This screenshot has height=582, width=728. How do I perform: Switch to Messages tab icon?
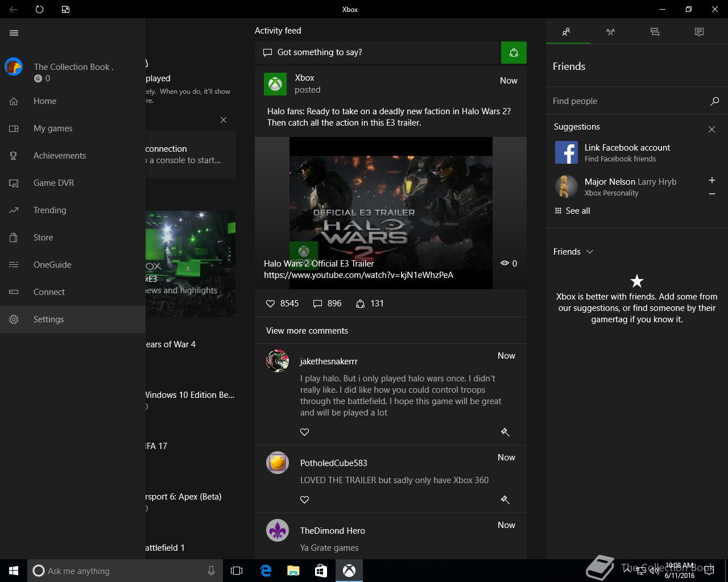pyautogui.click(x=655, y=32)
